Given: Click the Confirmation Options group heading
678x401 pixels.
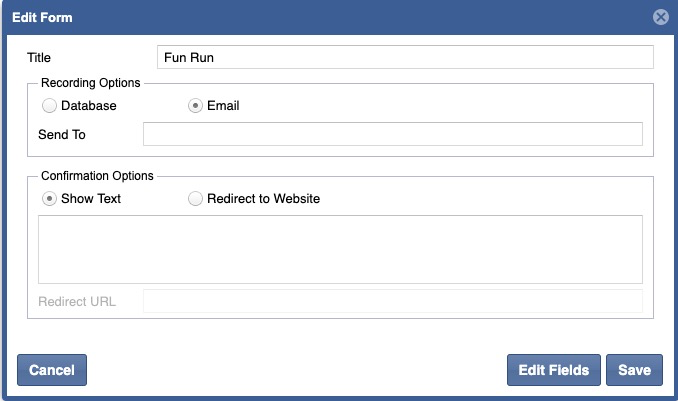Looking at the screenshot, I should coord(97,176).
